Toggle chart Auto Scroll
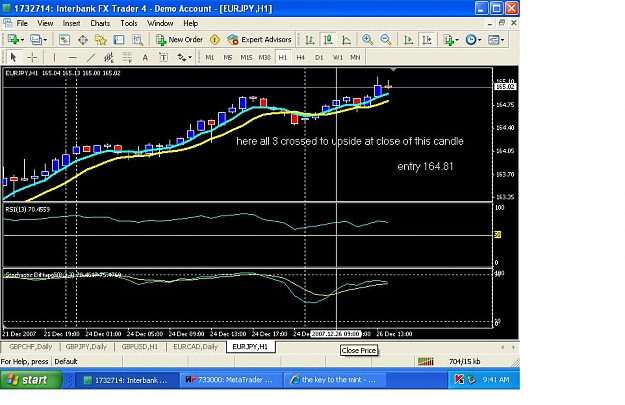This screenshot has width=625, height=405. click(x=409, y=39)
